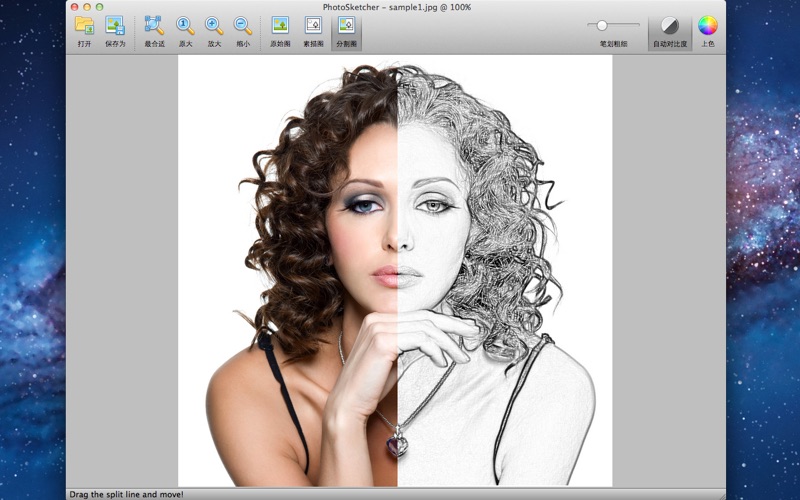This screenshot has height=500, width=800.
Task: Select the 最合适 (Best Fit) zoom icon
Action: tap(154, 26)
